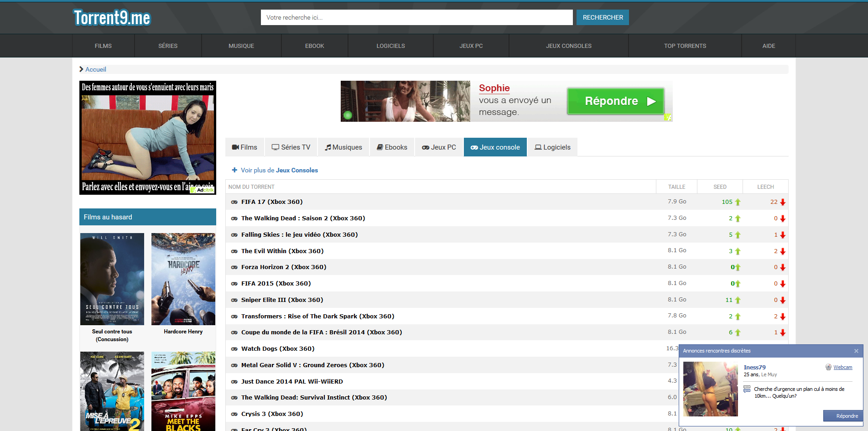Click the Webcam icon in the popup
Screen dimensions: 868x431
pyautogui.click(x=828, y=367)
